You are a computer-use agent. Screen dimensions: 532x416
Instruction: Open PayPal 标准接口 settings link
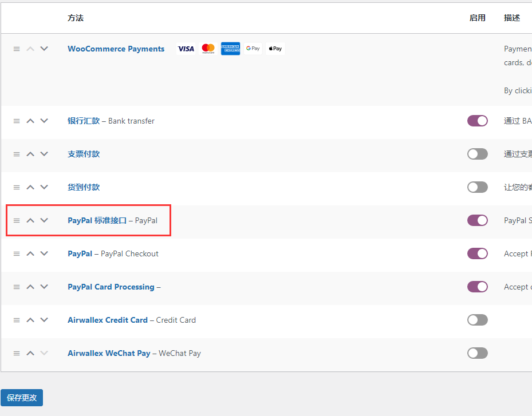tap(97, 221)
